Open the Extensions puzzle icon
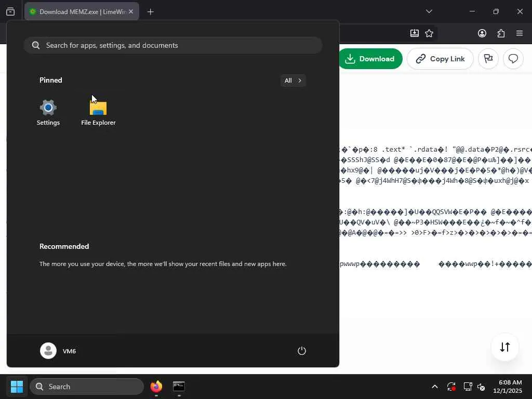 click(x=501, y=33)
